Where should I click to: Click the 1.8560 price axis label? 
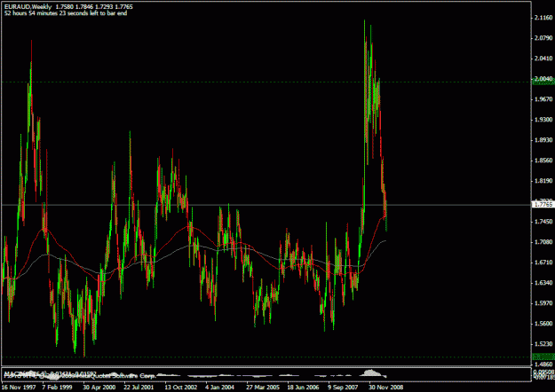[544, 161]
